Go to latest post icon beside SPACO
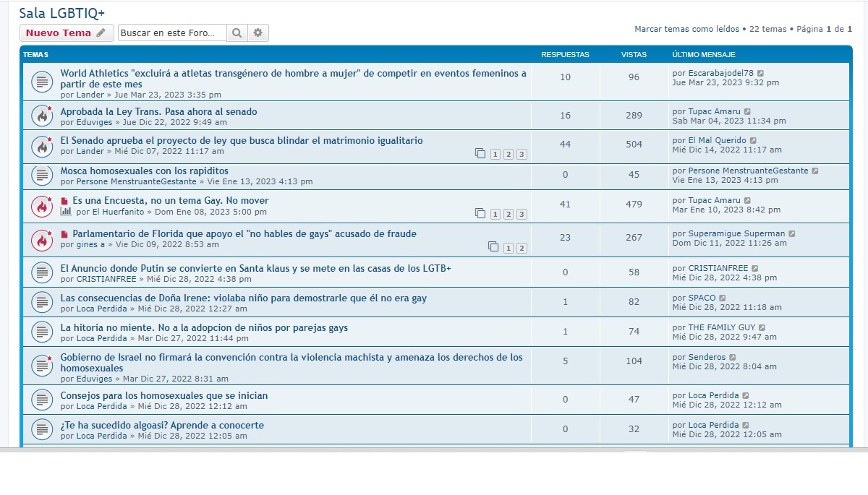Viewport: 868px width, 495px height. tap(723, 298)
